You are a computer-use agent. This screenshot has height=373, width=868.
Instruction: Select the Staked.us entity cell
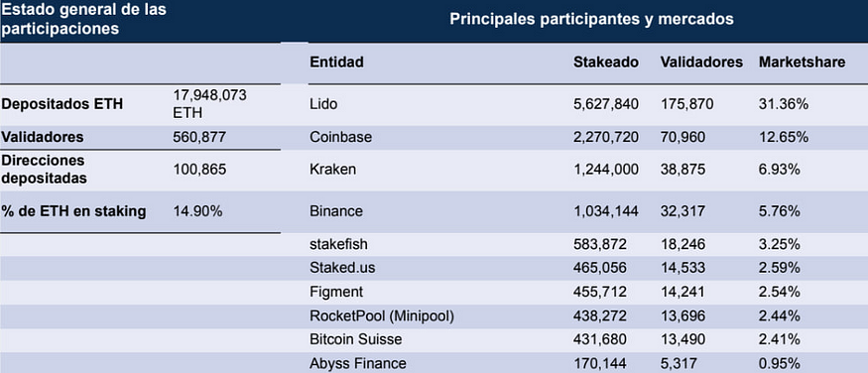point(342,268)
